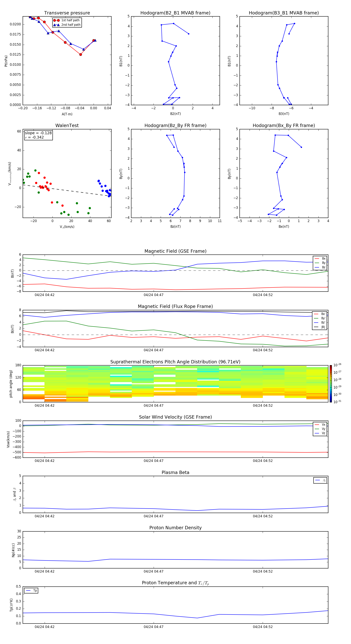351x644 pixels.
Task: Click the 'Pt(nPa)' y-axis label
Action: tap(6, 61)
